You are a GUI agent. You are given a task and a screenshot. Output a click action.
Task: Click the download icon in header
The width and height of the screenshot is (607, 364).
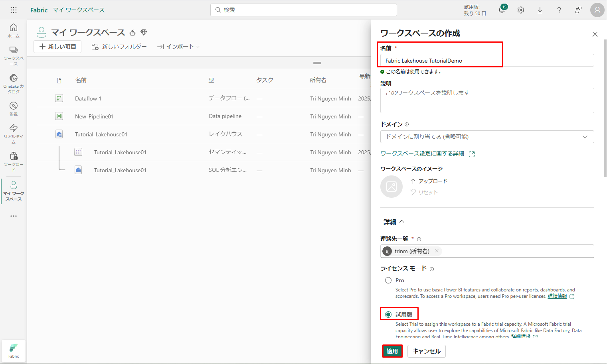(540, 10)
